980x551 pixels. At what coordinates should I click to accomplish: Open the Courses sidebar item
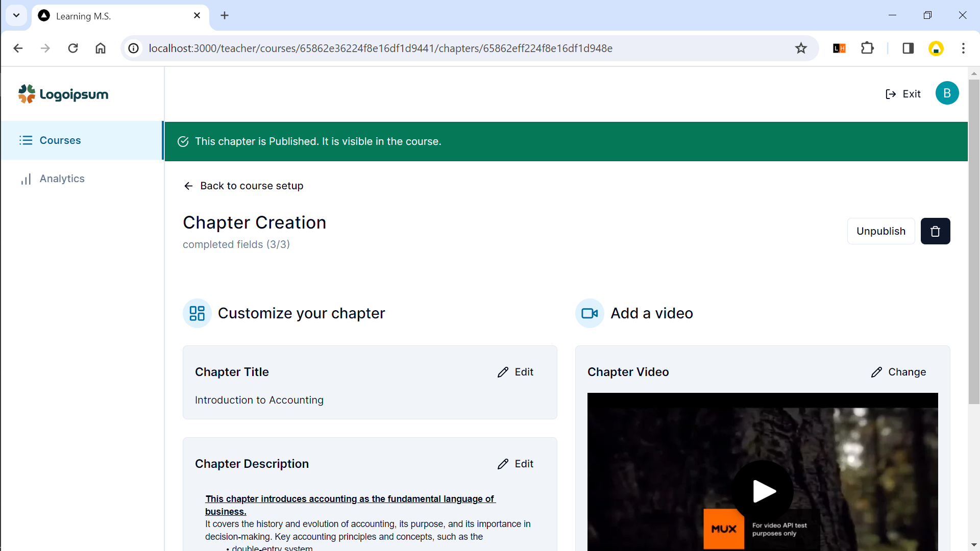click(x=60, y=140)
